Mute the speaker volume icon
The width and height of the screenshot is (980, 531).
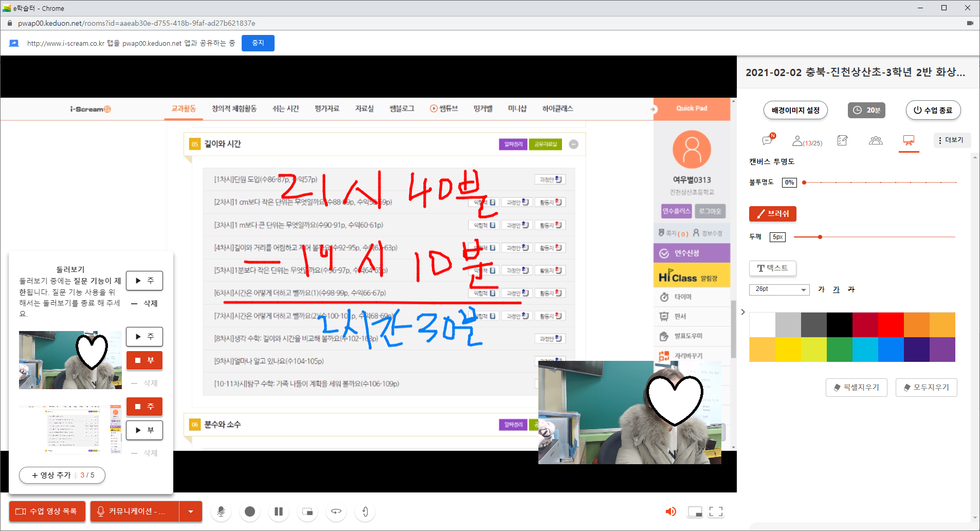tap(670, 511)
